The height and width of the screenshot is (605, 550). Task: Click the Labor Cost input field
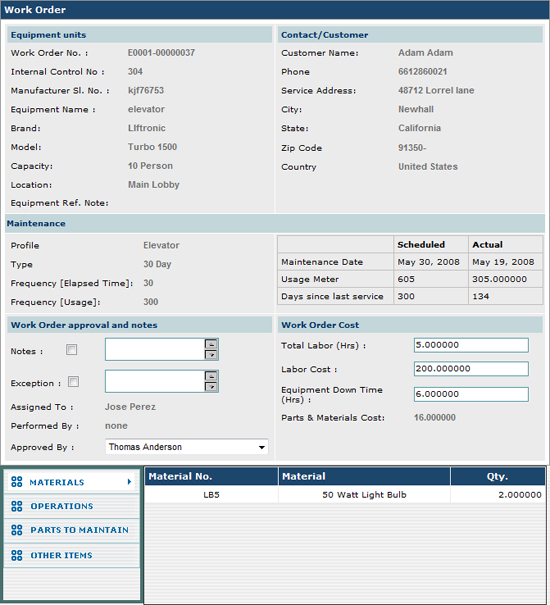(x=471, y=368)
